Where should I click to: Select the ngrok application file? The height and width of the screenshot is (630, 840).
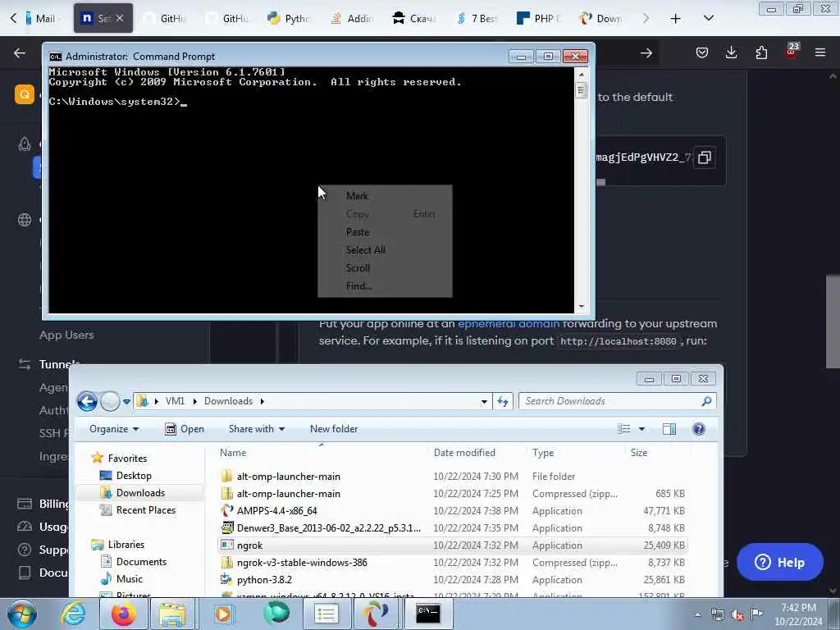(453, 546)
